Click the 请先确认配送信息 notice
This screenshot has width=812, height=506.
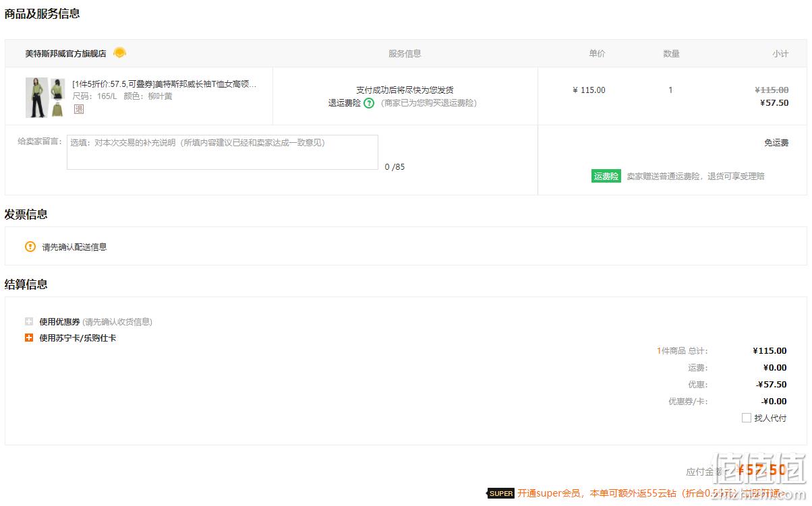point(75,247)
